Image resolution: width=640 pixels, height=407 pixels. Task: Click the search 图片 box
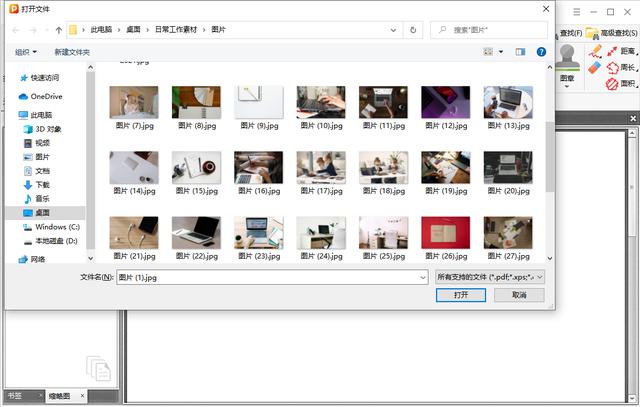click(x=489, y=30)
